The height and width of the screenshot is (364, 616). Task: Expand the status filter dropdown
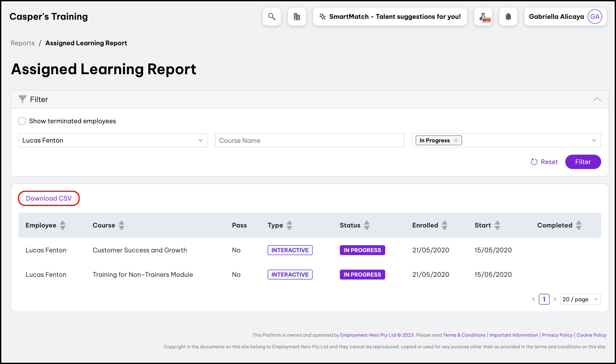click(x=594, y=140)
